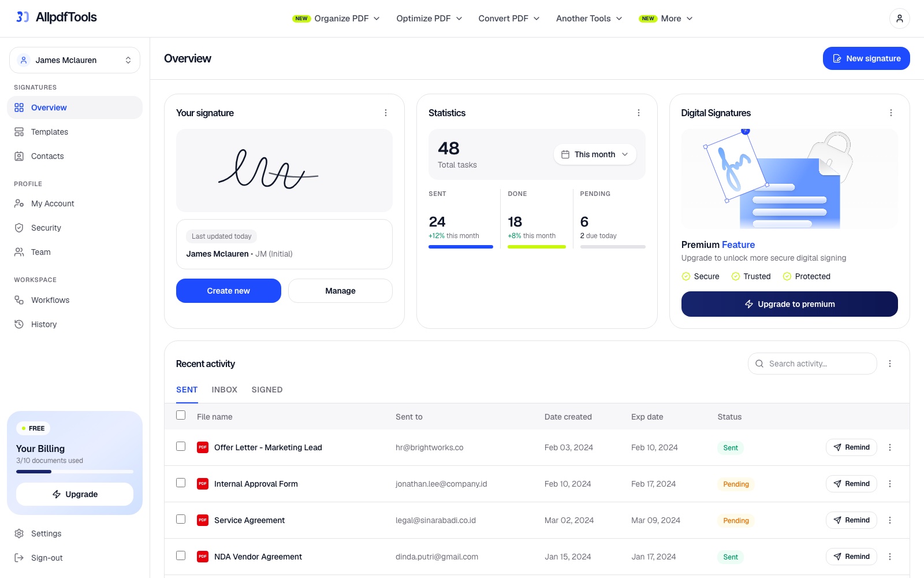Click Upgrade to premium button
This screenshot has height=578, width=924.
789,304
